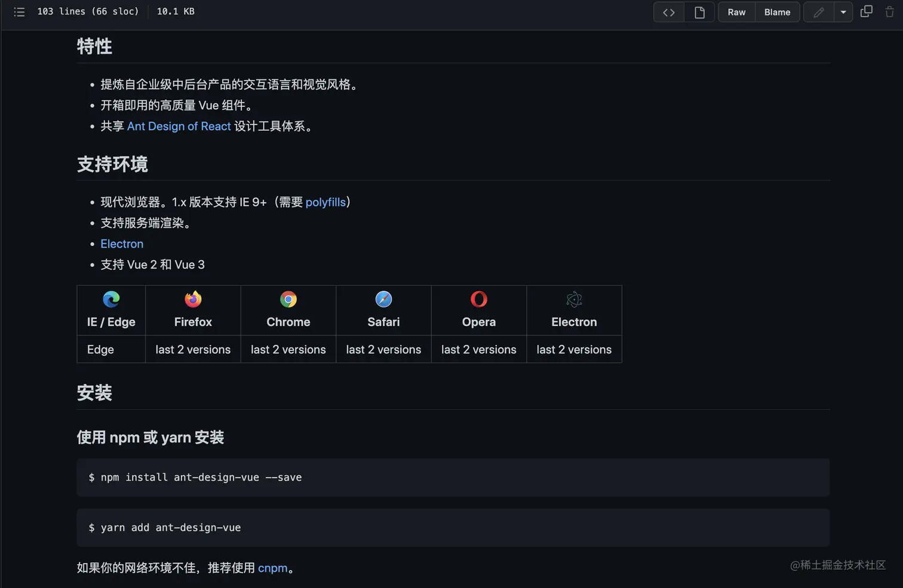
Task: Click the Safari browser logo
Action: click(383, 299)
